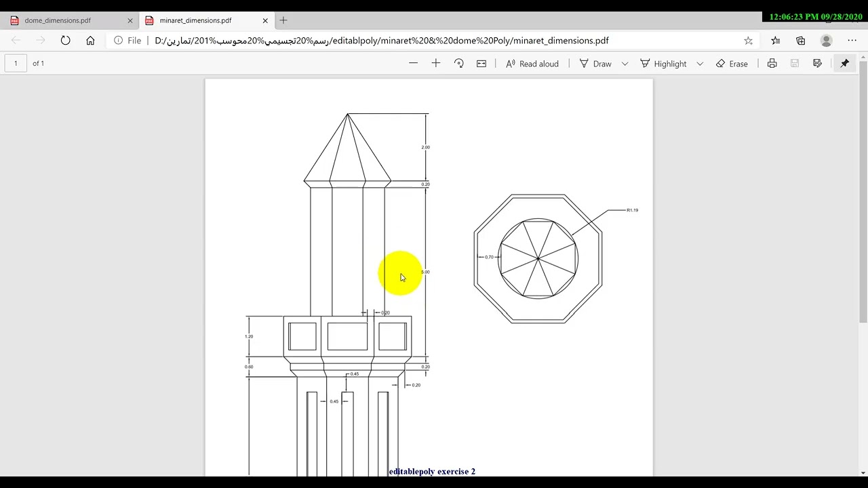Screen dimensions: 868x488
Task: Click the scrollbar up arrow
Action: [x=863, y=58]
